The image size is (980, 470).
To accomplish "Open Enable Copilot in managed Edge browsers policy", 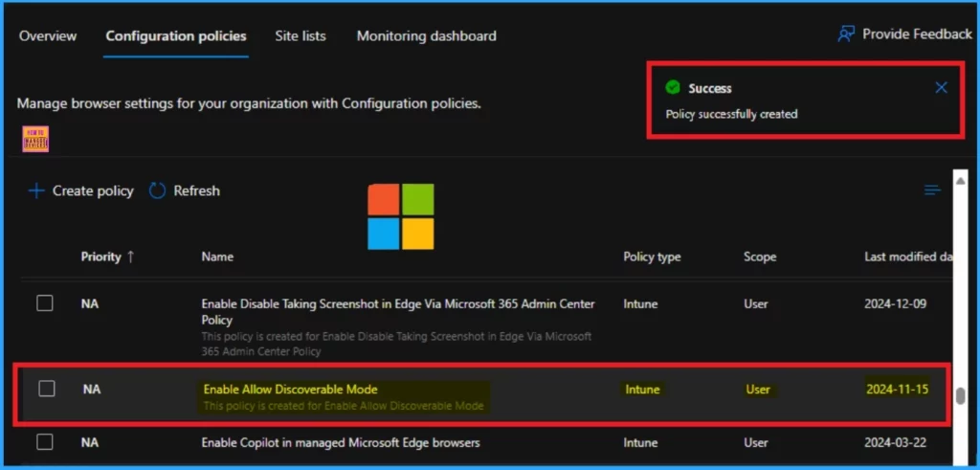I will pos(341,442).
